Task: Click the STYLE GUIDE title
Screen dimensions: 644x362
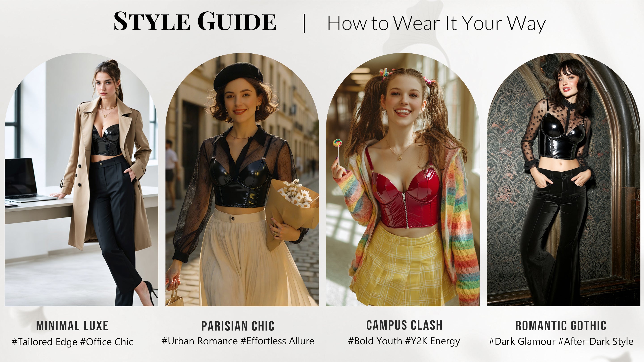Action: pyautogui.click(x=195, y=21)
